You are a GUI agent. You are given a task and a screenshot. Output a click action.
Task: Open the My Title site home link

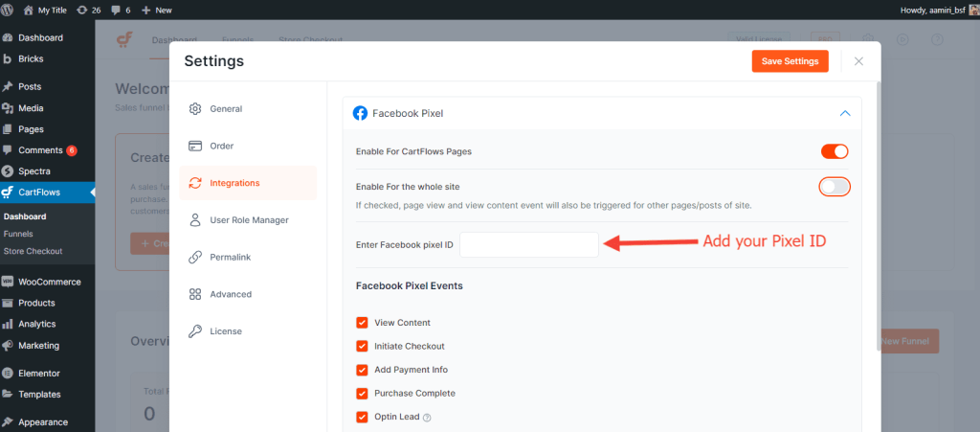pyautogui.click(x=46, y=10)
